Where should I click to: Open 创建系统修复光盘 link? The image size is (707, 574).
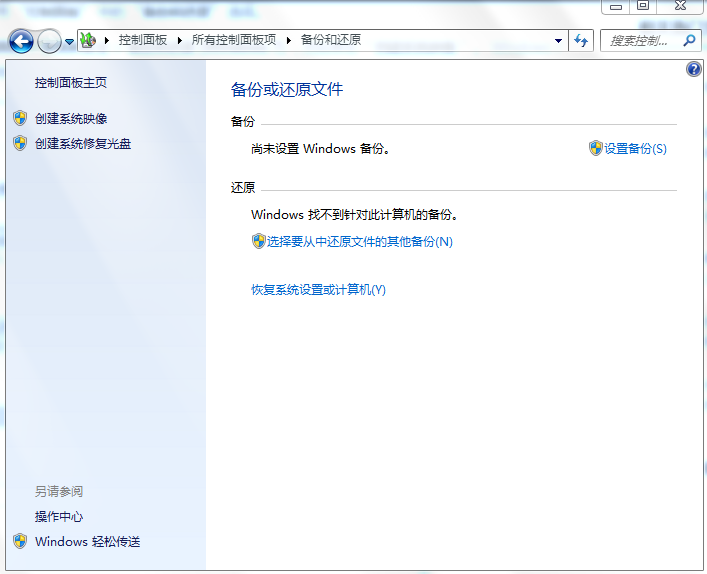83,144
